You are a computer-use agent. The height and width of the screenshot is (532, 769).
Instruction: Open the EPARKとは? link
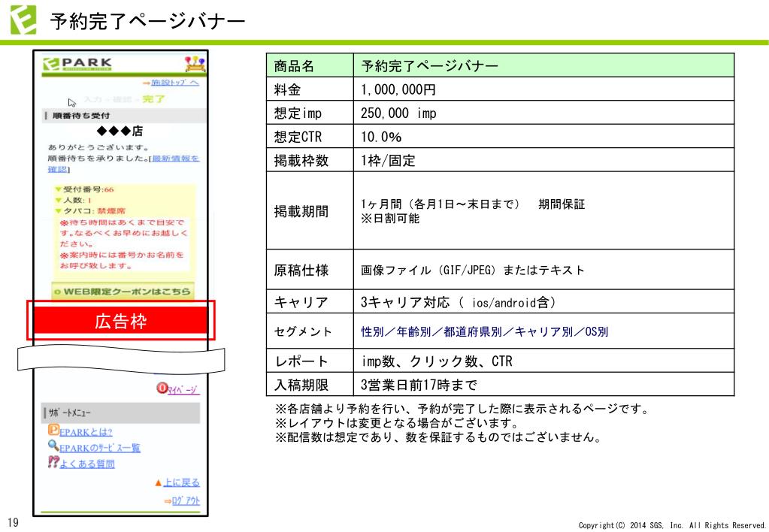pyautogui.click(x=86, y=433)
